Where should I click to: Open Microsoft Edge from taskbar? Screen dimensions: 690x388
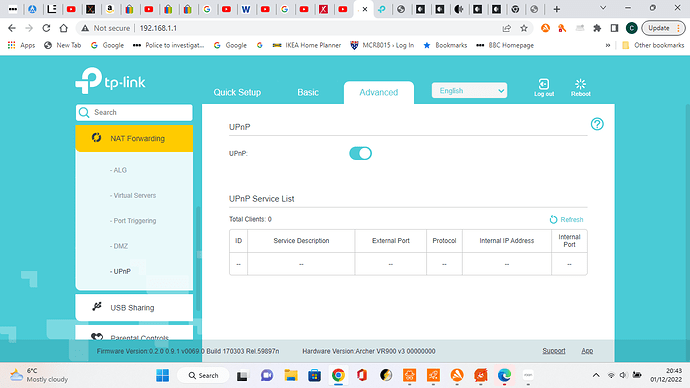[504, 375]
